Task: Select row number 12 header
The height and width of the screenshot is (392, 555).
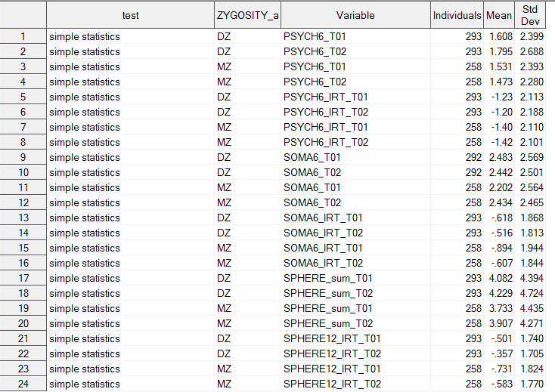Action: (23, 202)
